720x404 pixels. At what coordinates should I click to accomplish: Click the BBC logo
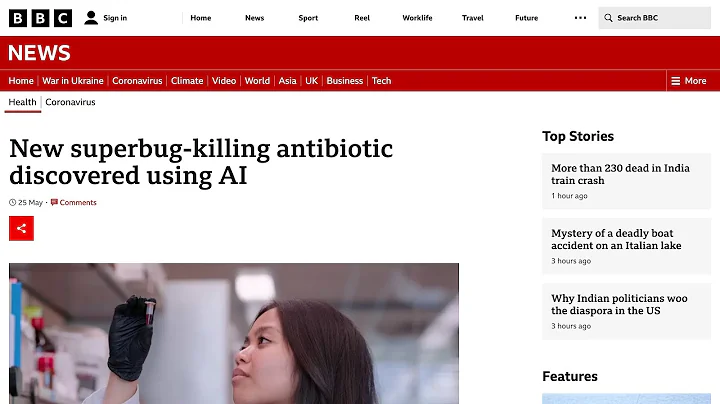click(x=40, y=18)
